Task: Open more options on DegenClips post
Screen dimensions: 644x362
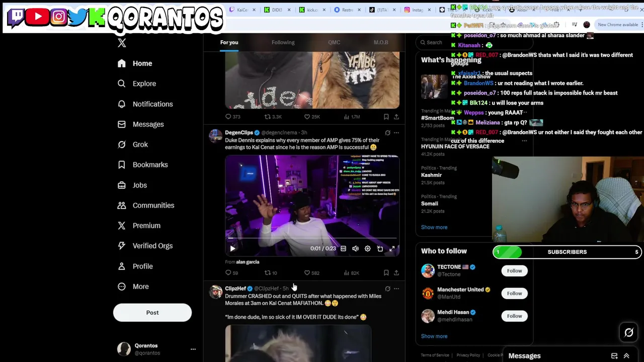Action: [x=396, y=133]
